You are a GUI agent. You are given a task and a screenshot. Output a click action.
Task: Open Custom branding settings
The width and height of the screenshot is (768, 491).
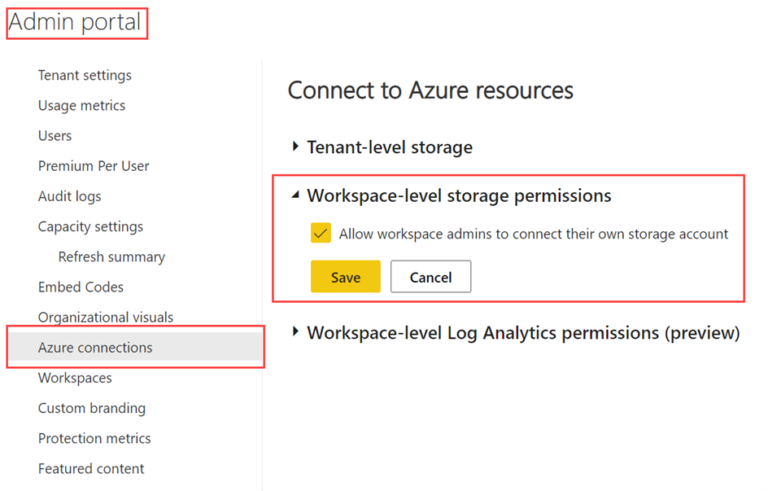92,408
